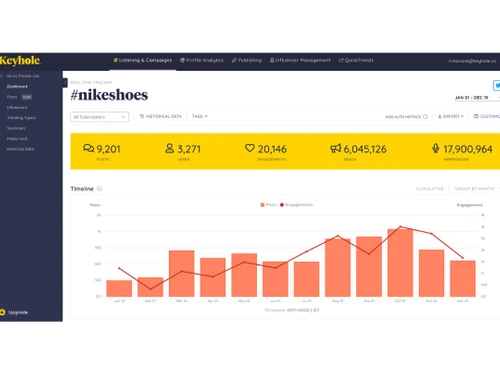Screen dimensions: 500x375
Task: Select Influencers in the sidebar
Action: (x=17, y=107)
